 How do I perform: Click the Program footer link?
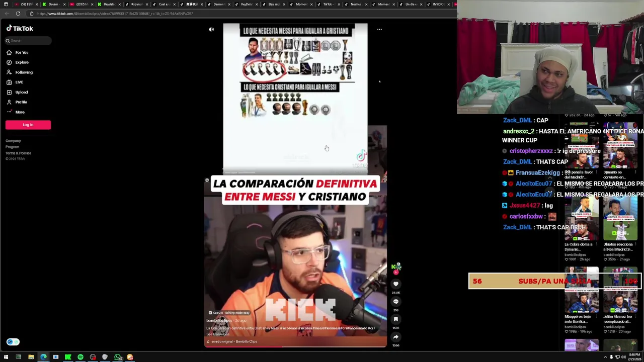(12, 147)
